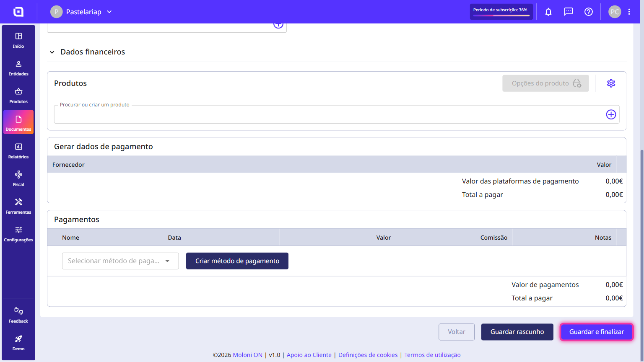Click the help question mark icon

point(589,12)
